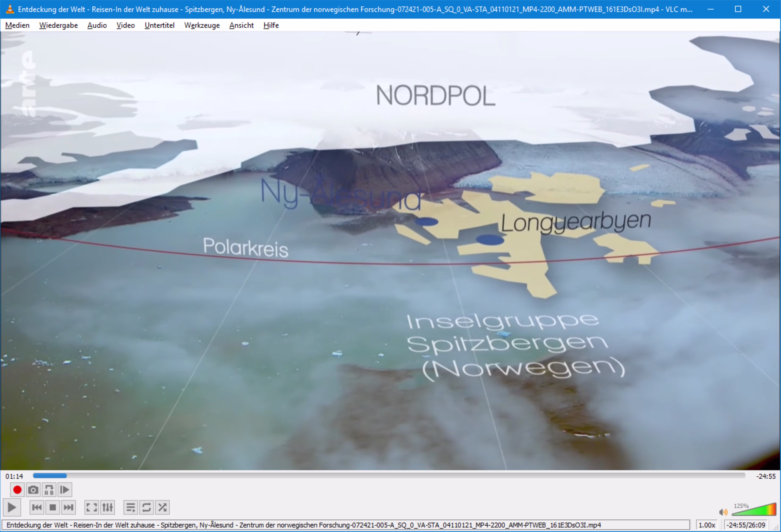Image resolution: width=781 pixels, height=532 pixels.
Task: Expand the Wiedergabe menu
Action: (x=59, y=25)
